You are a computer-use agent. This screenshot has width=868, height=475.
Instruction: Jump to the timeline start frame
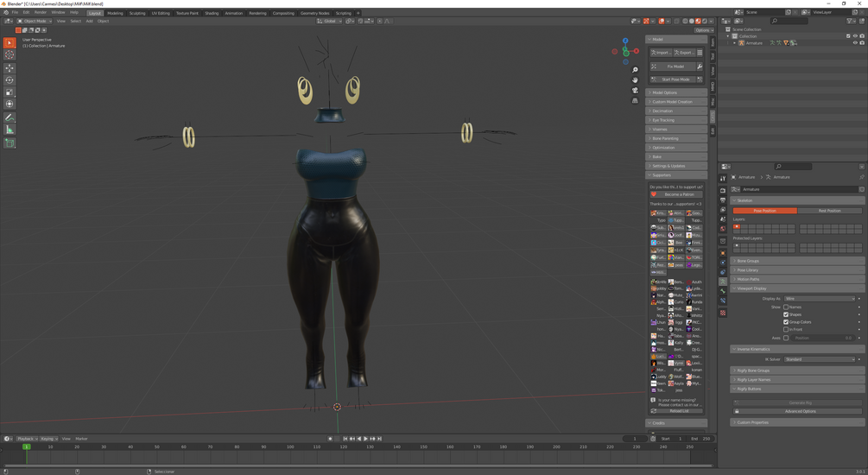pos(345,439)
